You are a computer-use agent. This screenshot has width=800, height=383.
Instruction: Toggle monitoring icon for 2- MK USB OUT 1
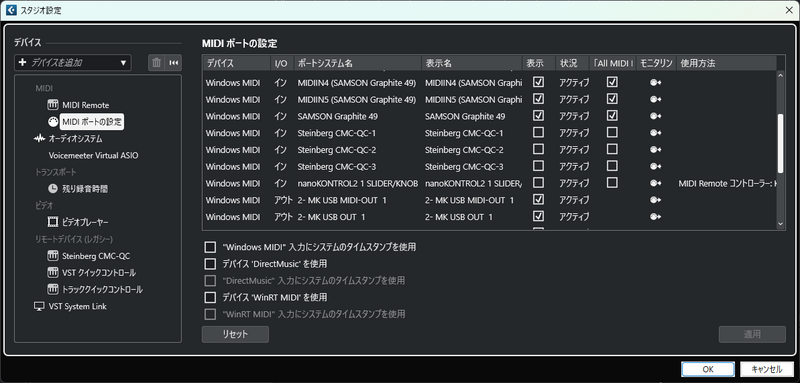point(656,217)
